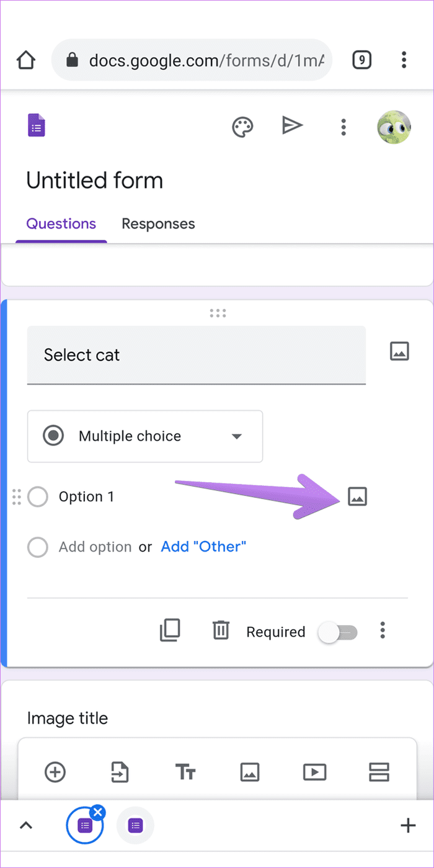Select the Option 1 radio button
Viewport: 434px width, 868px height.
[x=38, y=497]
